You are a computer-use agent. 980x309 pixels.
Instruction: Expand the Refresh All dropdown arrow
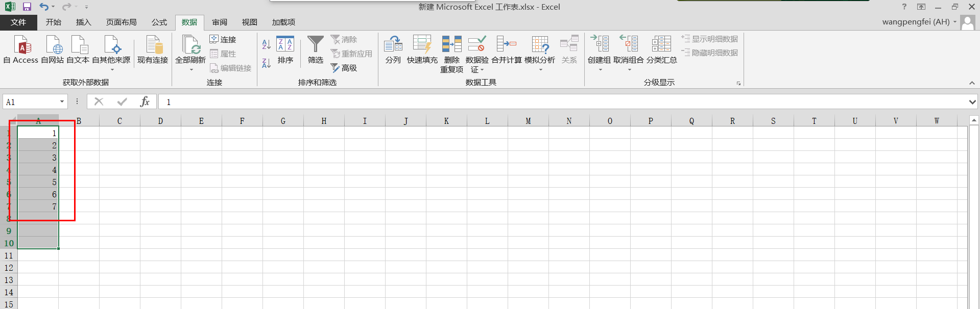(191, 70)
